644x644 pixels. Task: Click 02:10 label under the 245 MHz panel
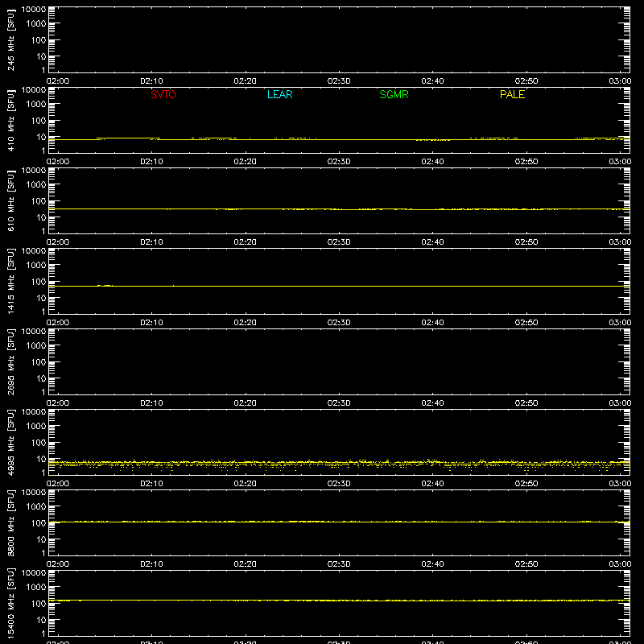point(151,81)
